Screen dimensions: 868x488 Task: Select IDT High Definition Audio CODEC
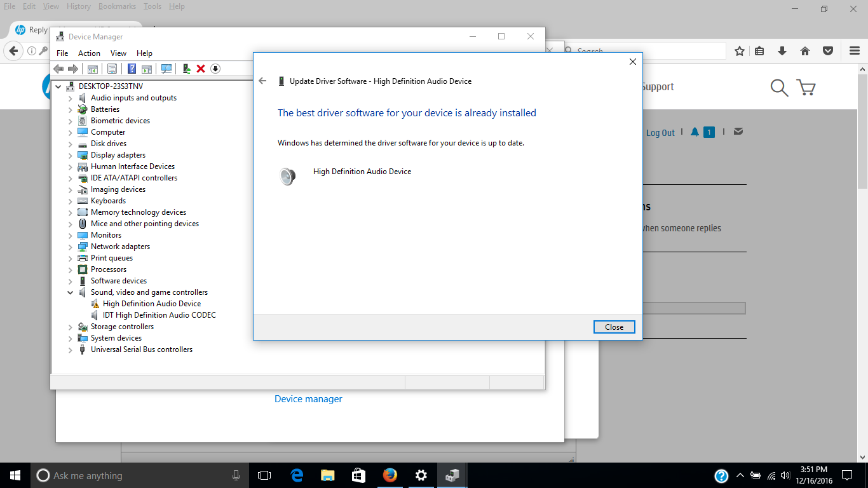[x=159, y=315]
